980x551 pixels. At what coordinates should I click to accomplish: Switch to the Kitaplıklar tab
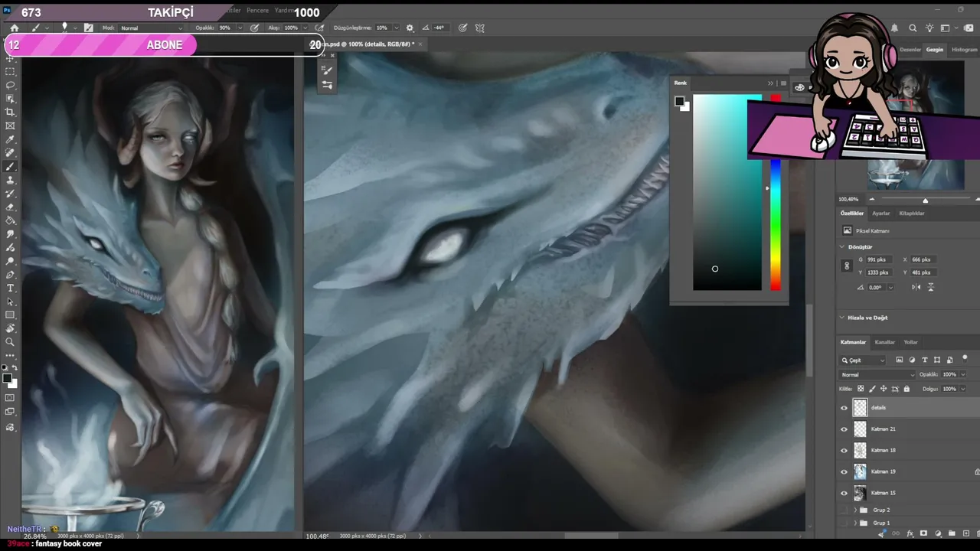912,214
